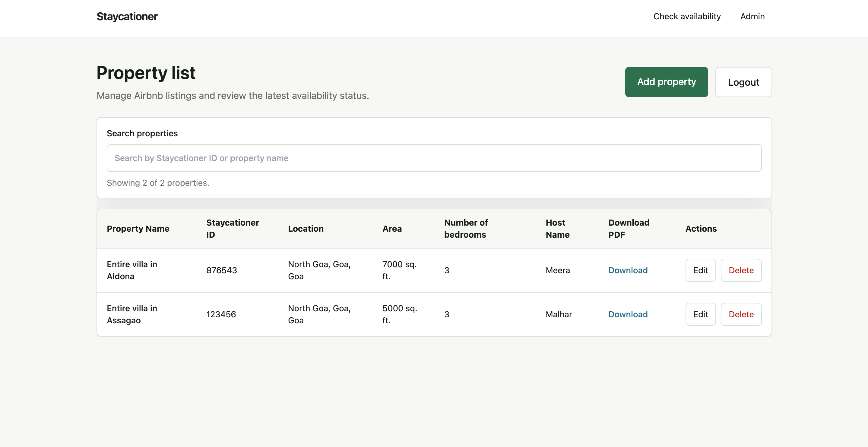The image size is (868, 447).
Task: Delete the Entire villa in Aldona property
Action: tap(741, 270)
